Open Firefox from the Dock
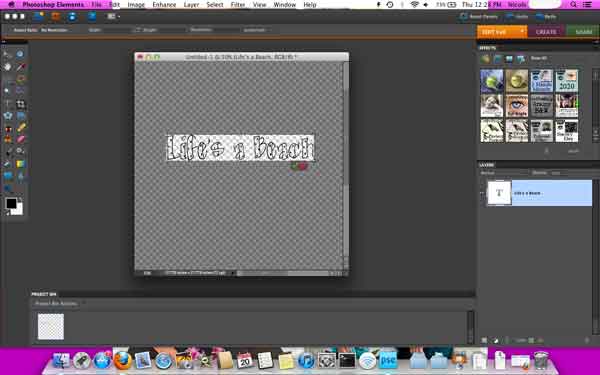This screenshot has height=375, width=600. pyautogui.click(x=122, y=360)
